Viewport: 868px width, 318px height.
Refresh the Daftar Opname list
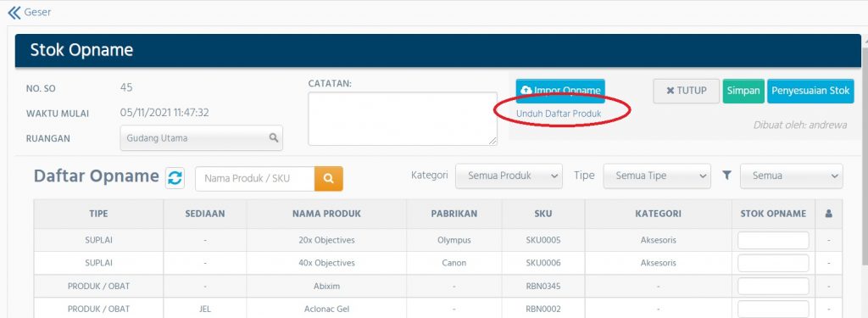(175, 178)
